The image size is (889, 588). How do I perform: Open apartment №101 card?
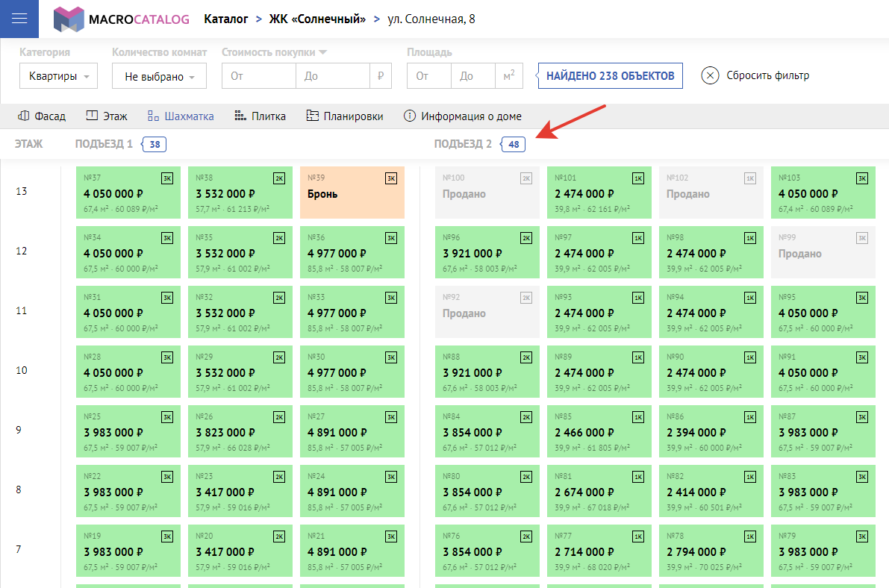[599, 193]
